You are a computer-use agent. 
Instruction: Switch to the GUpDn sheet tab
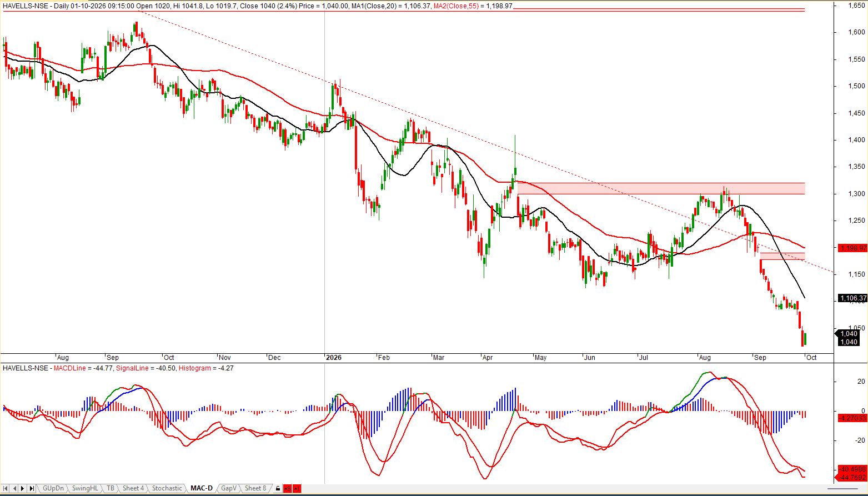(53, 488)
